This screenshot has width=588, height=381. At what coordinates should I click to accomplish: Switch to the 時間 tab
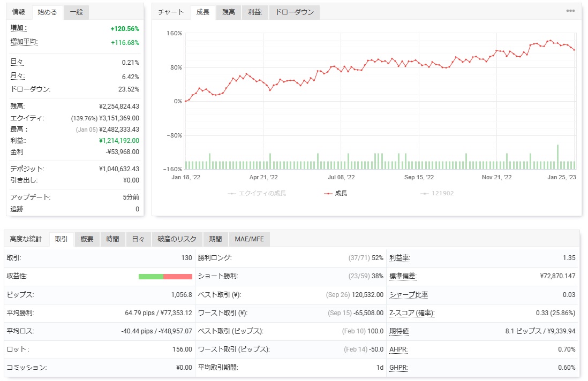tap(112, 239)
